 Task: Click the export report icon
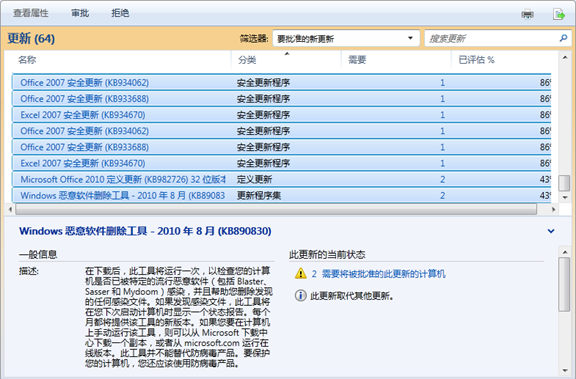pyautogui.click(x=558, y=14)
